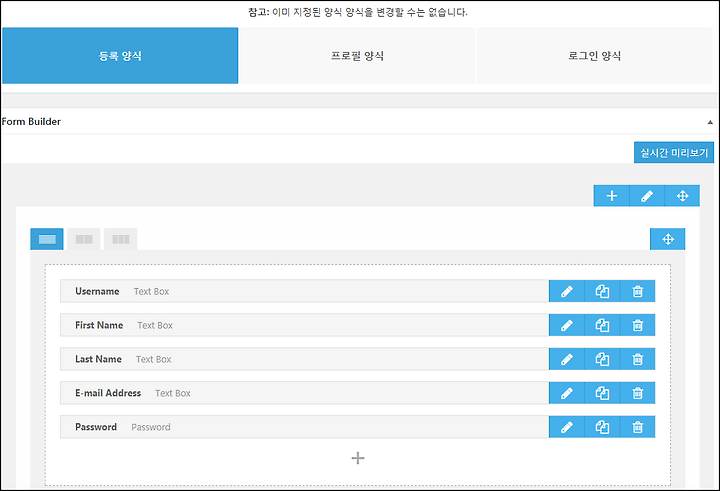Collapse the Form Builder panel
The height and width of the screenshot is (491, 720).
click(x=710, y=122)
